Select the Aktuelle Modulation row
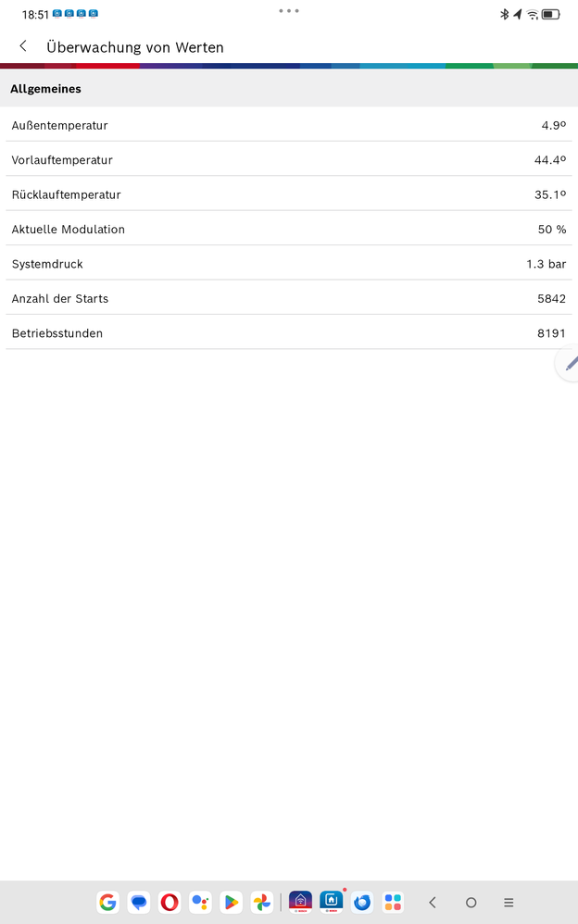 288,229
